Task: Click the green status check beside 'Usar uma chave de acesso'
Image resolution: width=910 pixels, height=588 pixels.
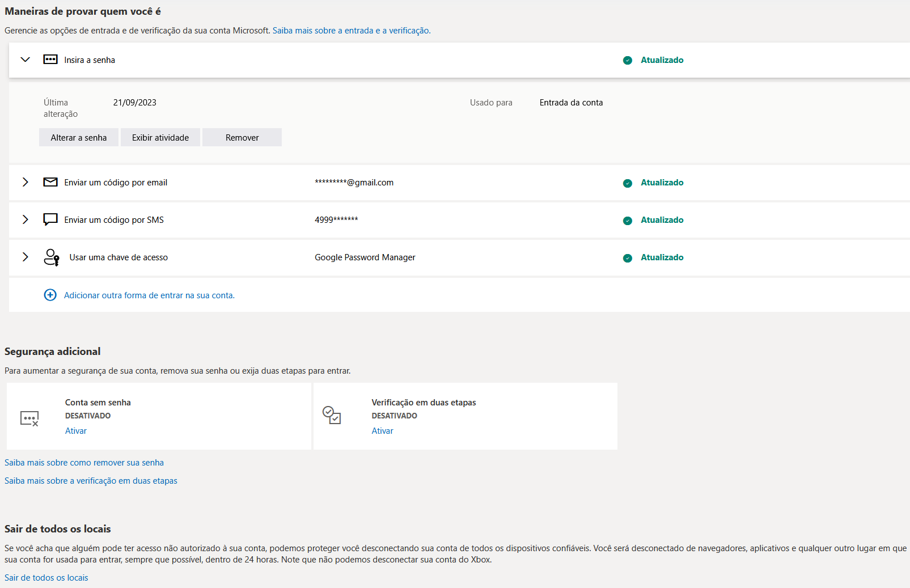Action: pos(628,257)
